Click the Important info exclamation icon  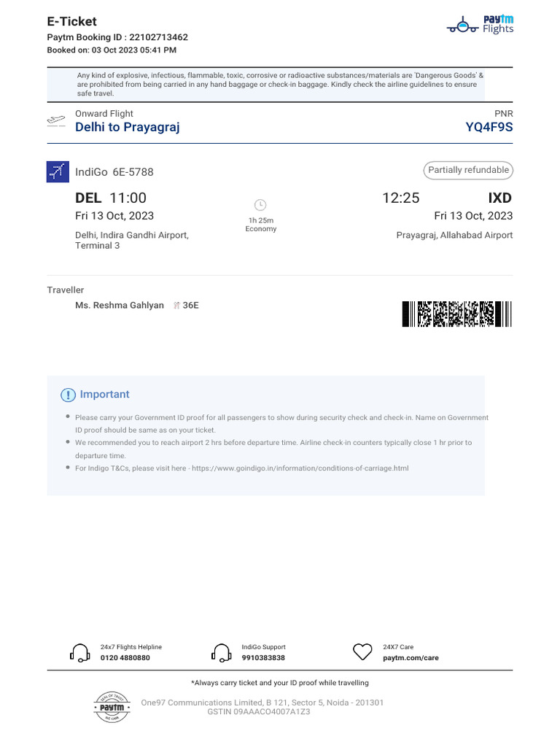coord(68,395)
